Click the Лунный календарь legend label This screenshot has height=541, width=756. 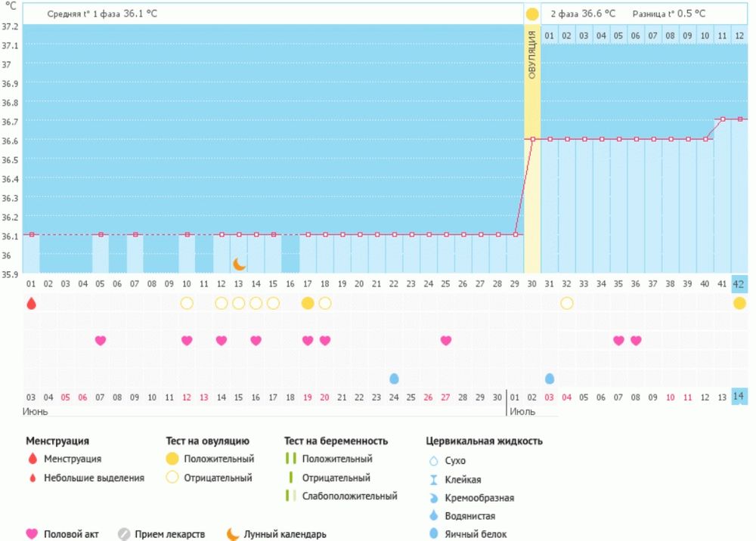point(285,534)
